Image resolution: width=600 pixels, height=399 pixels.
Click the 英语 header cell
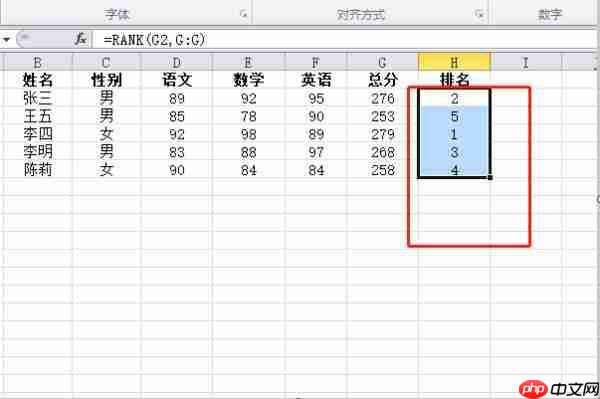316,80
